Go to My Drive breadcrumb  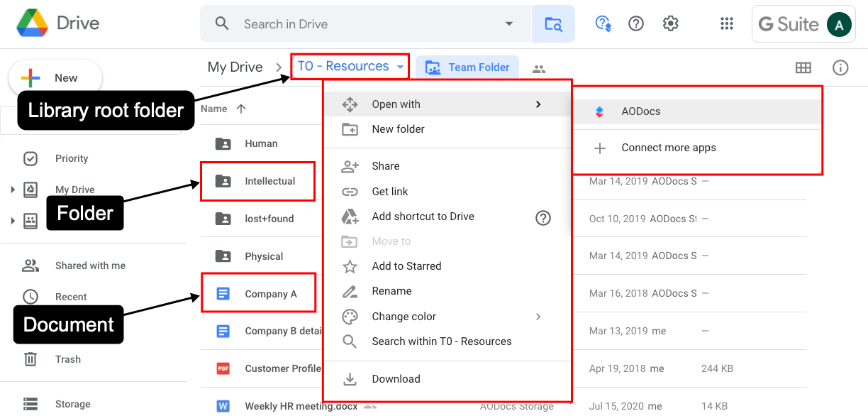pyautogui.click(x=235, y=67)
